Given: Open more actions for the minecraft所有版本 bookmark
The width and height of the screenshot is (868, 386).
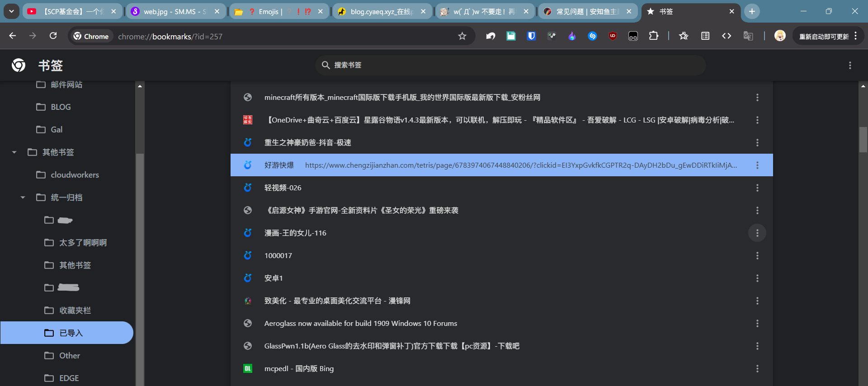Looking at the screenshot, I should click(x=757, y=98).
